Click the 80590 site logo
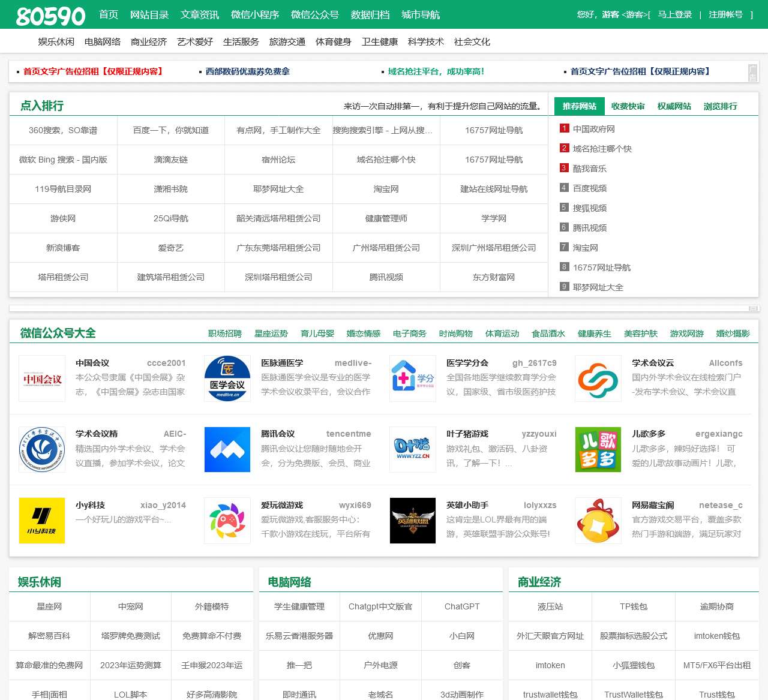 click(51, 16)
